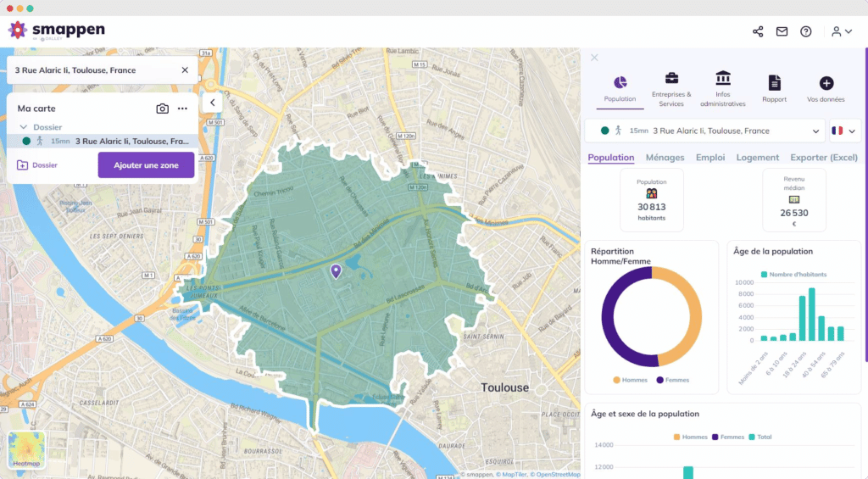Open Entreprises & Services section
This screenshot has height=479, width=868.
(x=671, y=89)
